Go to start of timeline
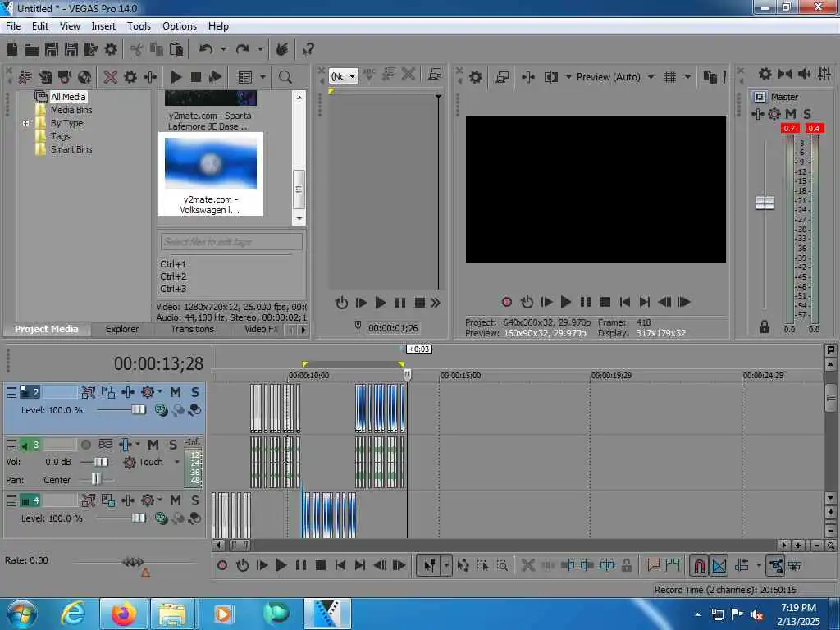840x630 pixels. pos(340,565)
